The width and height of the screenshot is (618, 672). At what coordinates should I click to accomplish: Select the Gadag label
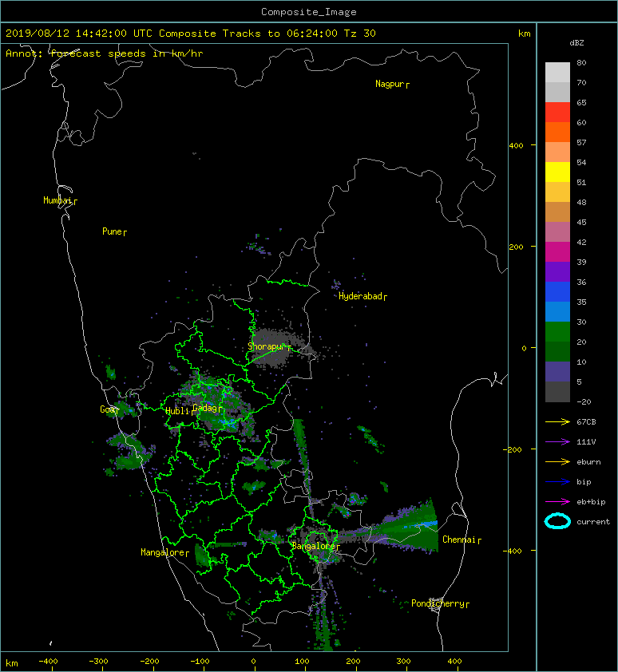[x=206, y=408]
